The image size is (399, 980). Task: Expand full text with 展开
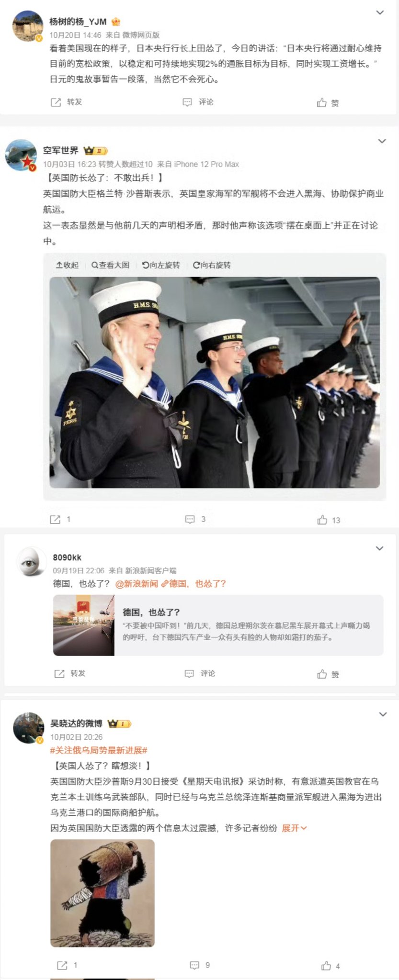click(294, 828)
